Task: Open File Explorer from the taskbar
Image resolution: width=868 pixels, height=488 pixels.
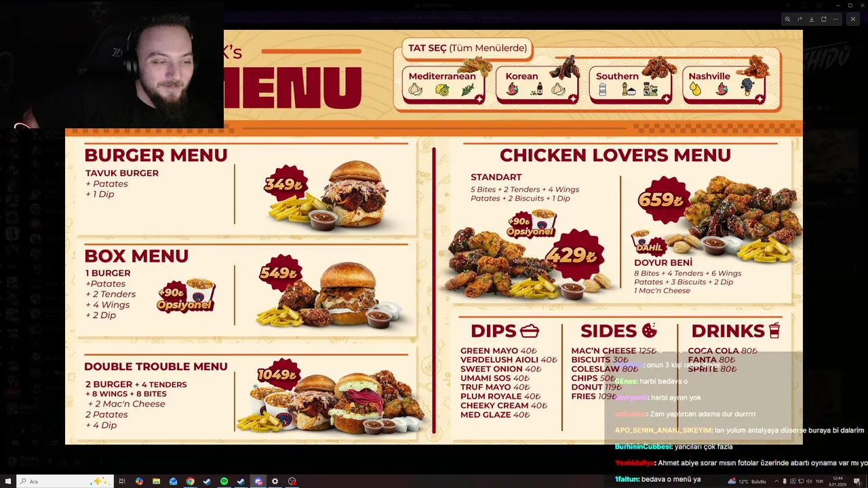Action: coord(156,481)
